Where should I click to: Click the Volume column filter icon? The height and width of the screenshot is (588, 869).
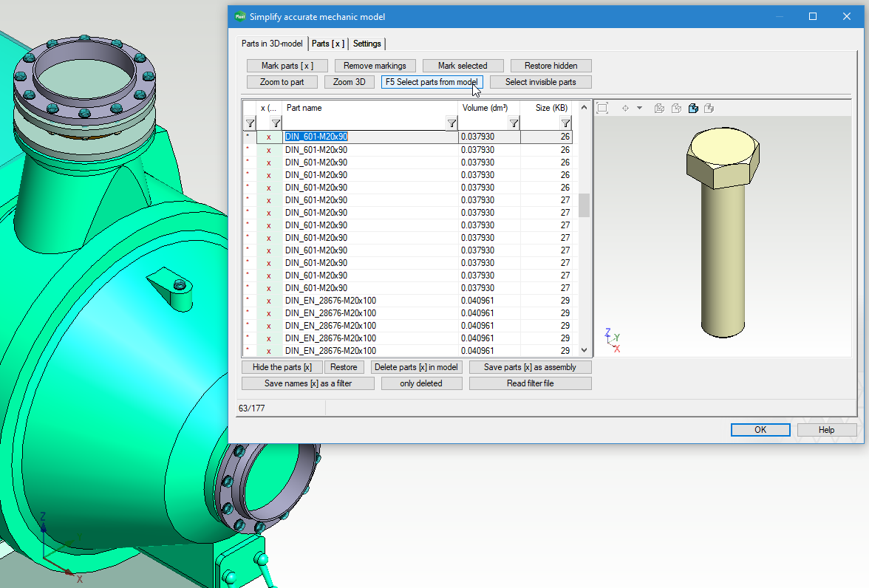512,123
